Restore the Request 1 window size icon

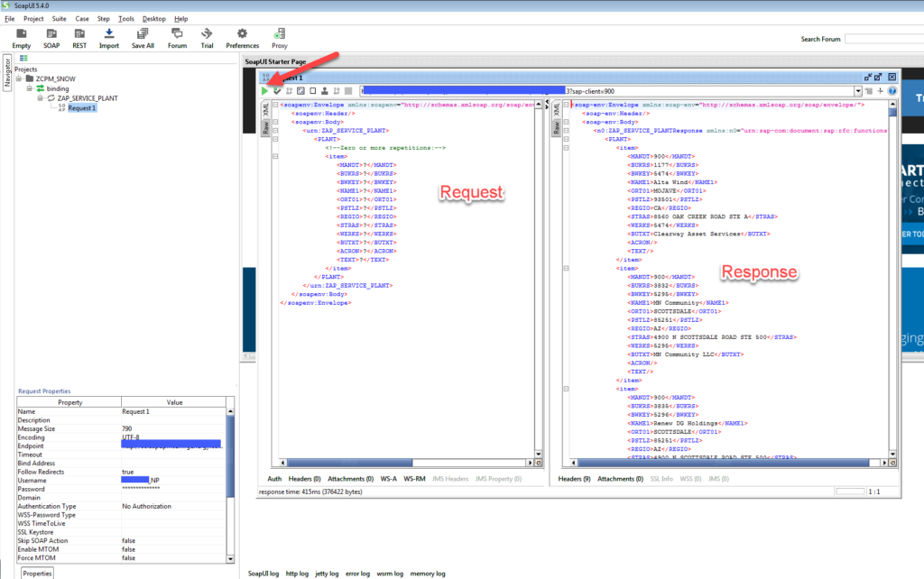[x=877, y=78]
